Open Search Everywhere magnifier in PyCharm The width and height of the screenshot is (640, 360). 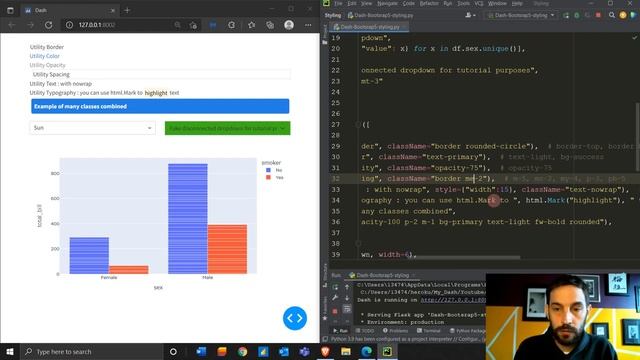pos(612,15)
